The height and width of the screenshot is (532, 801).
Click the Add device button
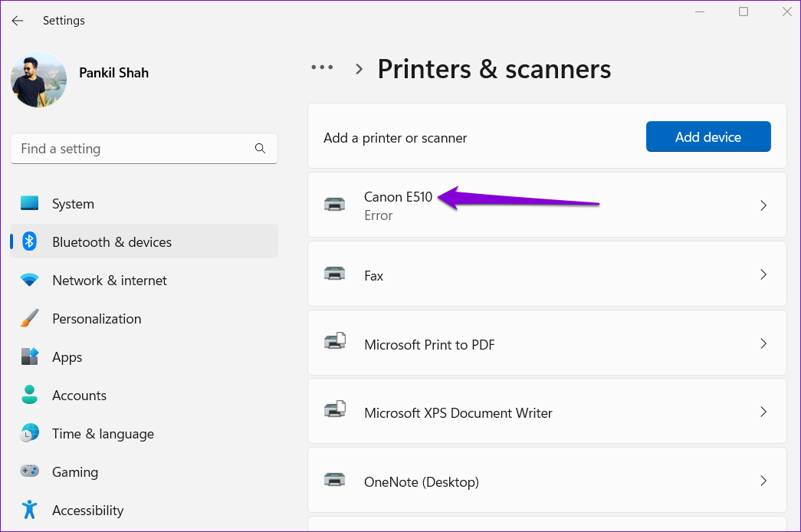[x=707, y=136]
